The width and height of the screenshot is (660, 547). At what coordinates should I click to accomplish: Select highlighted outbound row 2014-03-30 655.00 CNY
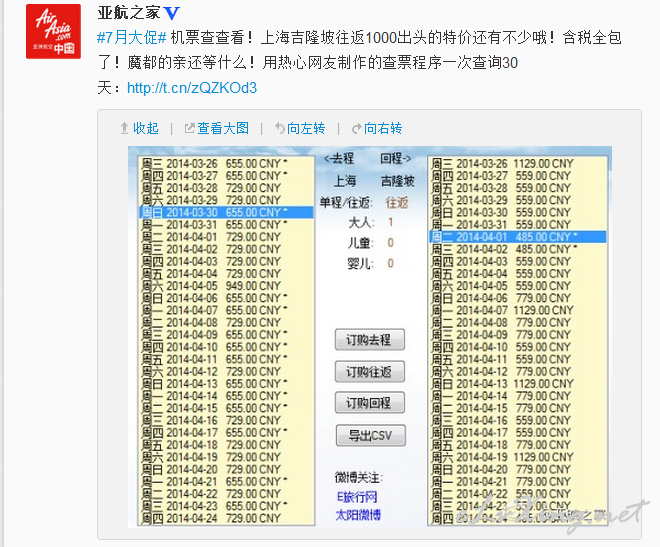(x=226, y=212)
